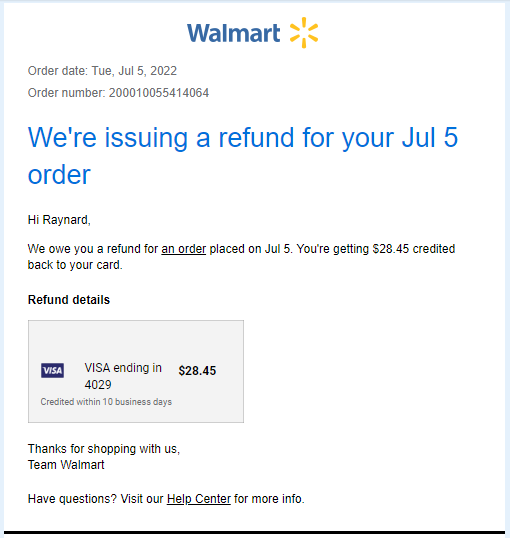Click the 'Have questions?' text
This screenshot has height=538, width=510.
72,499
